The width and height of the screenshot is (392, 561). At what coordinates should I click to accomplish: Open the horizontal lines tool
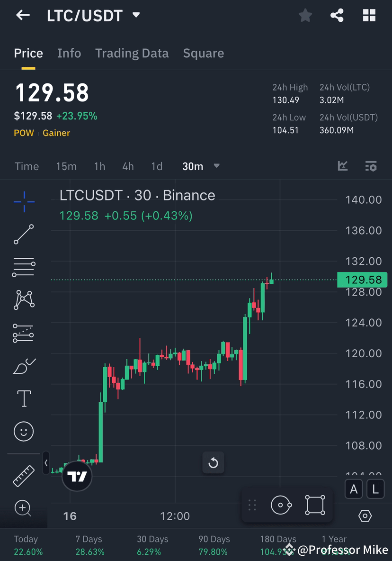24,267
